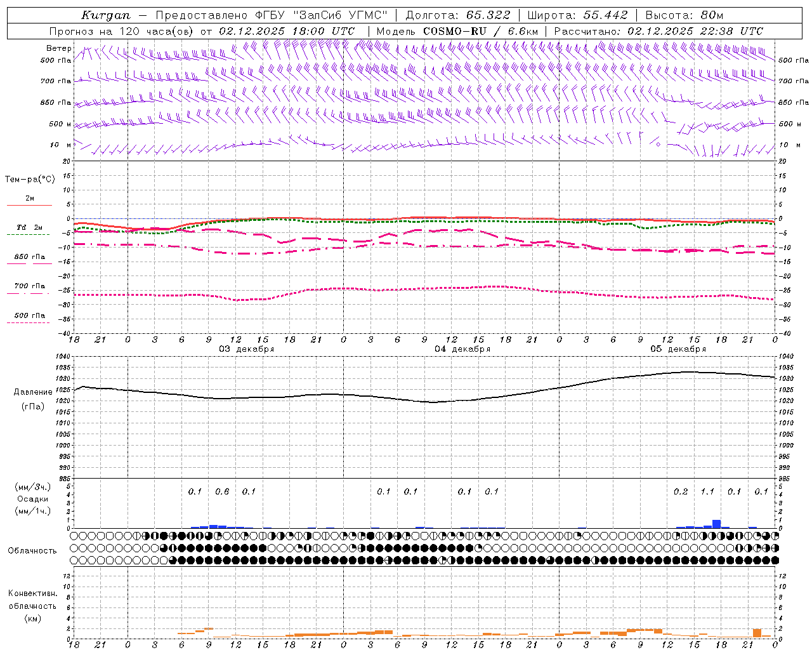The image size is (812, 650).
Task: Select the text "Предоставлено ФГБУ ЗапСиб УГМС"
Action: [x=272, y=15]
